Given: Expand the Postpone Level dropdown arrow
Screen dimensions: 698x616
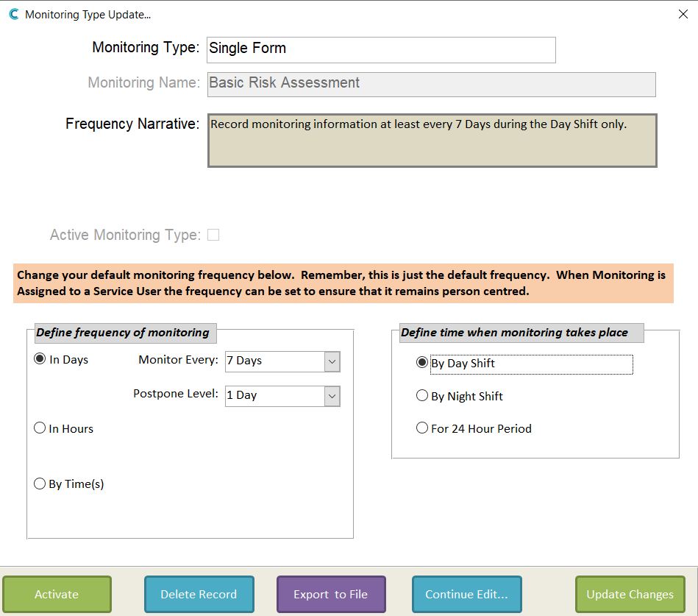Looking at the screenshot, I should click(332, 396).
